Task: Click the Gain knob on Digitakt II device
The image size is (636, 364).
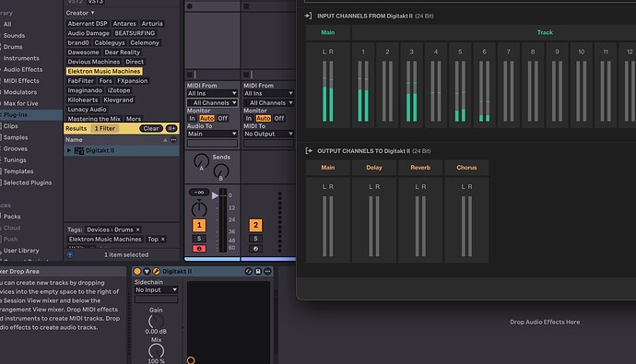Action: coord(156,321)
